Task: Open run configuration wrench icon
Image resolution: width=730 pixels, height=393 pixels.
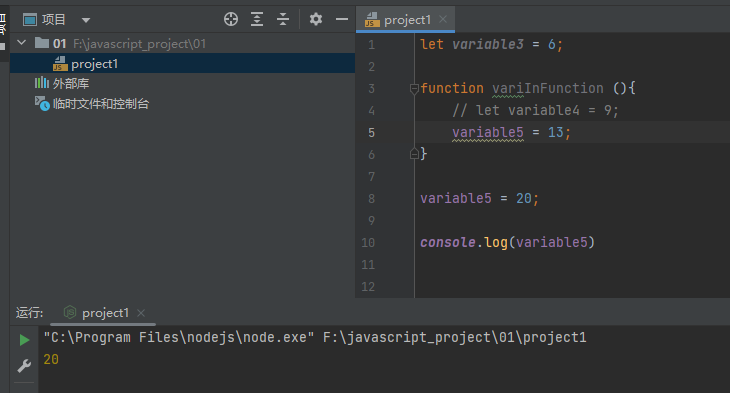Action: pos(24,366)
